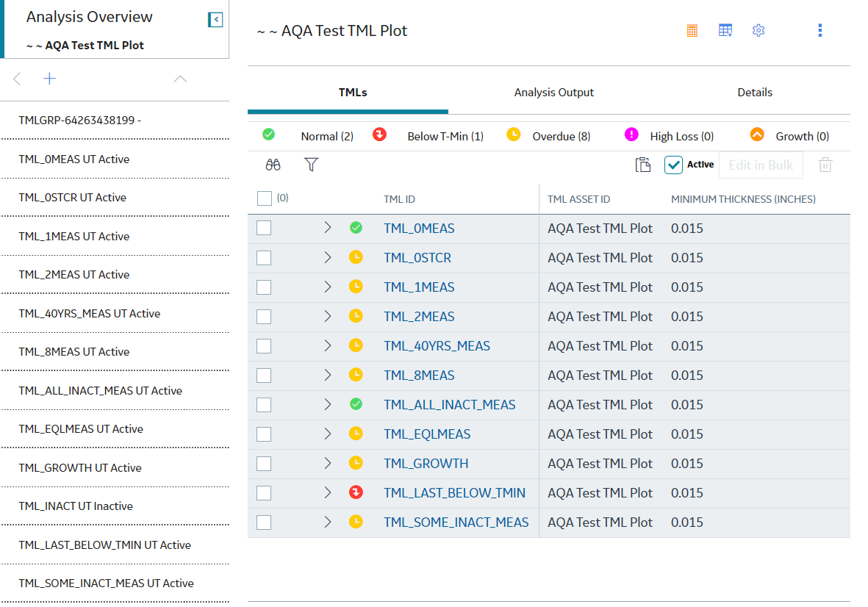Click the Edit in Bulk button

(x=761, y=165)
